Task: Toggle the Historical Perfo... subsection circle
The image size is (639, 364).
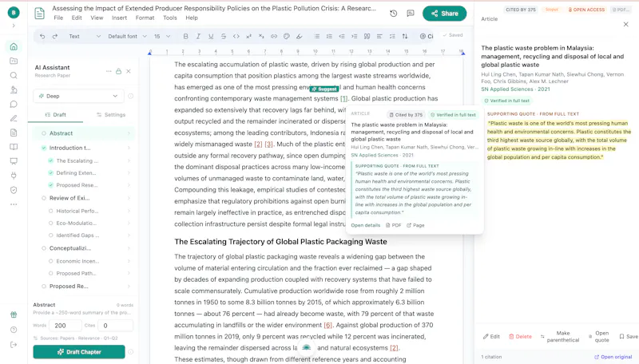Action: click(50, 211)
